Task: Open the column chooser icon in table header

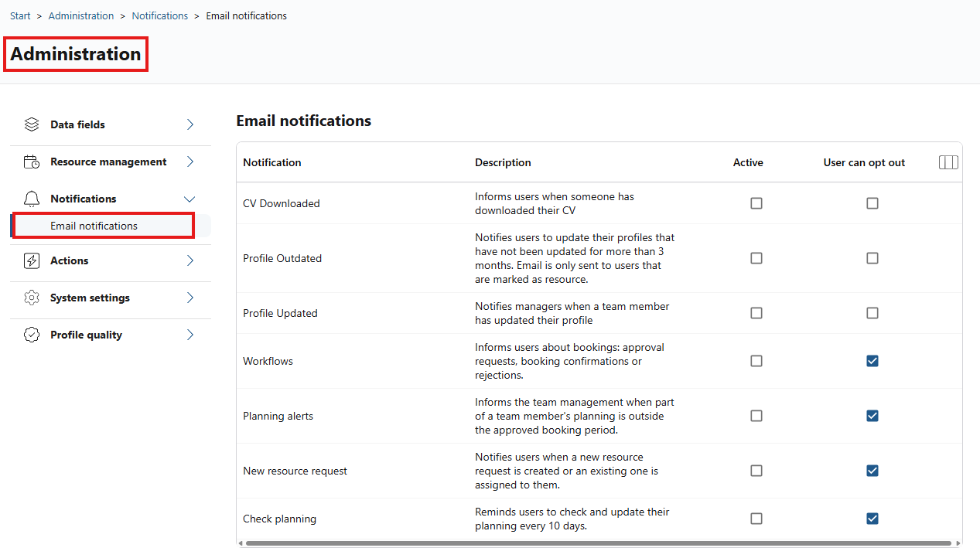Action: click(x=948, y=162)
